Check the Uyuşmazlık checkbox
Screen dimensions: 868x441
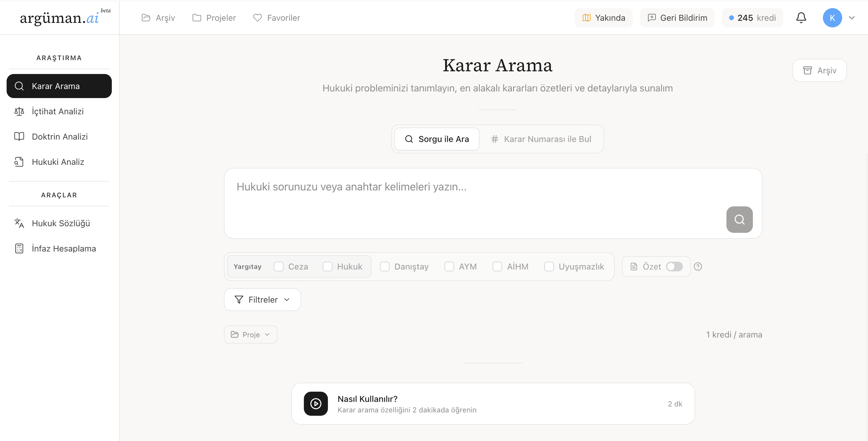click(549, 267)
